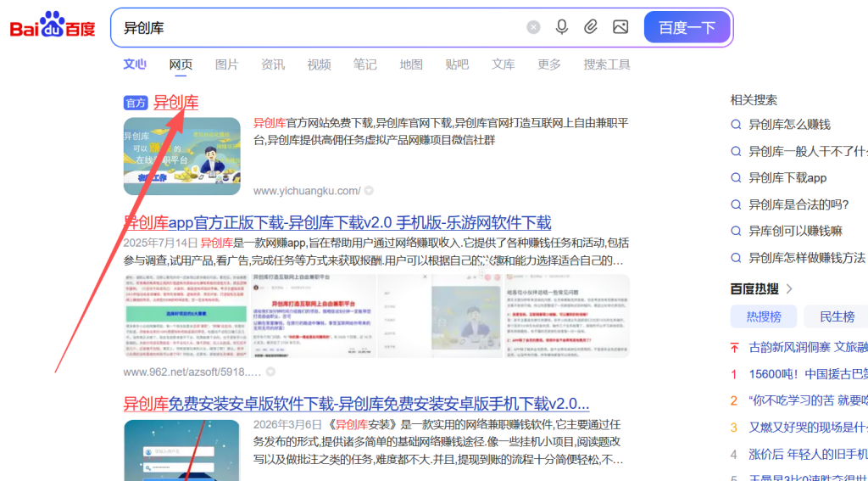Open hot topic 你不吃学习的苦
Image resolution: width=868 pixels, height=481 pixels.
(808, 400)
